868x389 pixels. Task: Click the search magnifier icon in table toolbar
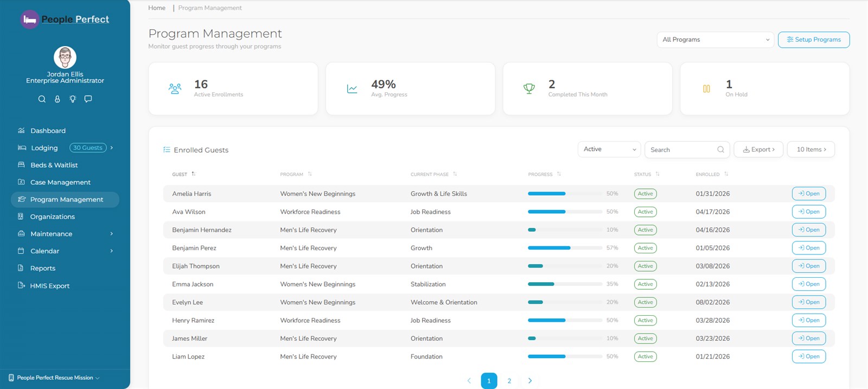[x=720, y=150]
